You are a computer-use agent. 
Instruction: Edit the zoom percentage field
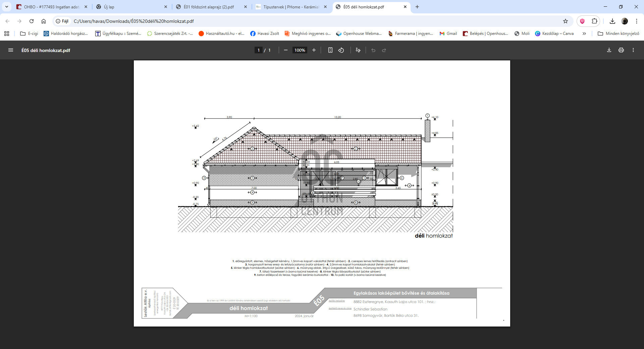click(x=300, y=50)
